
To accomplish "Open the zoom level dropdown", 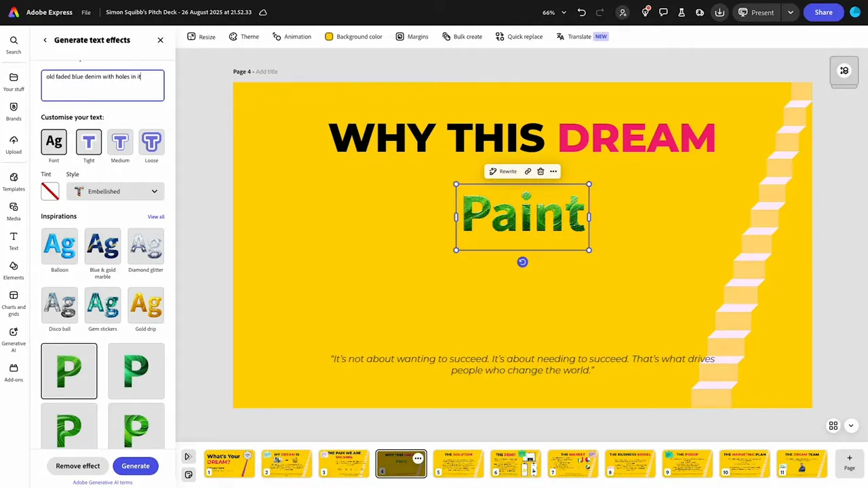I will (554, 12).
